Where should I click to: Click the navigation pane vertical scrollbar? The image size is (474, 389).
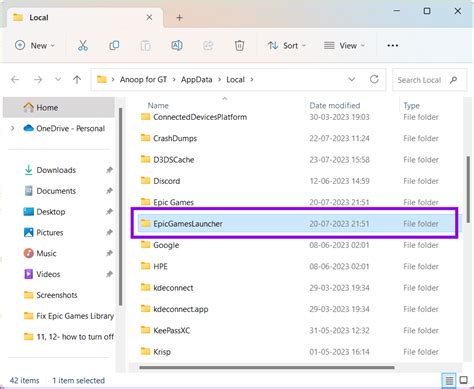click(x=121, y=207)
